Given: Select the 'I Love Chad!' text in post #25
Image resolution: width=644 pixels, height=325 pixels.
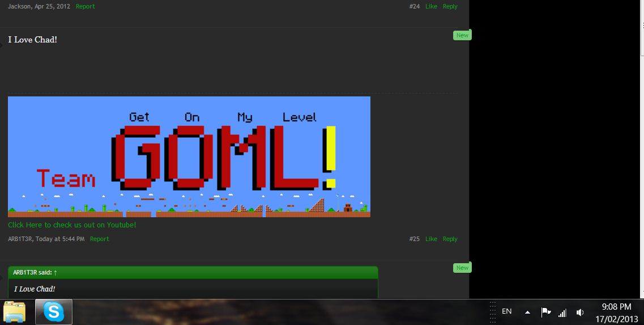Looking at the screenshot, I should pyautogui.click(x=32, y=40).
